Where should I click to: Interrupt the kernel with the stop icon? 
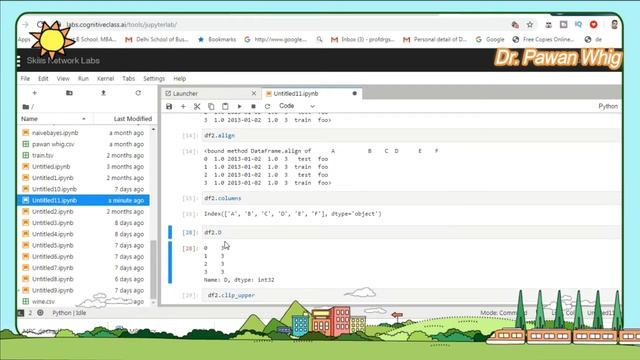tap(253, 107)
